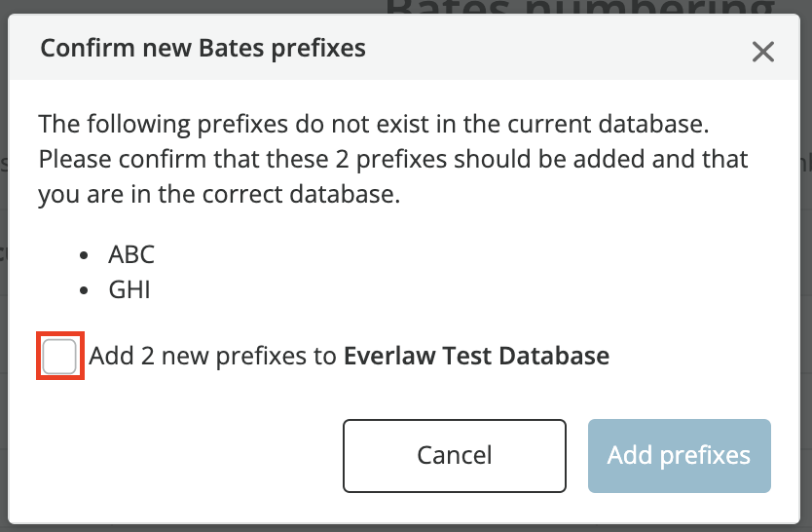Click the 'Add 2 new prefixes to' label
Image resolution: width=812 pixels, height=532 pixels.
click(x=213, y=356)
